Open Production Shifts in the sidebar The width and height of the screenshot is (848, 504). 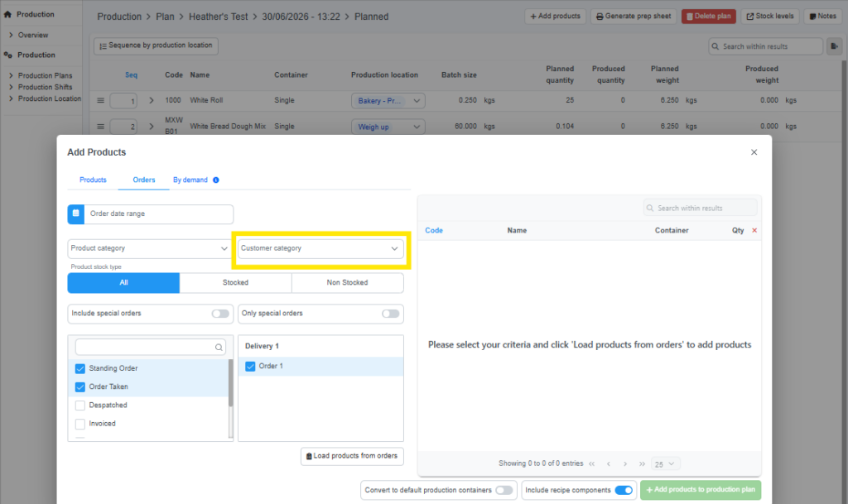[45, 87]
